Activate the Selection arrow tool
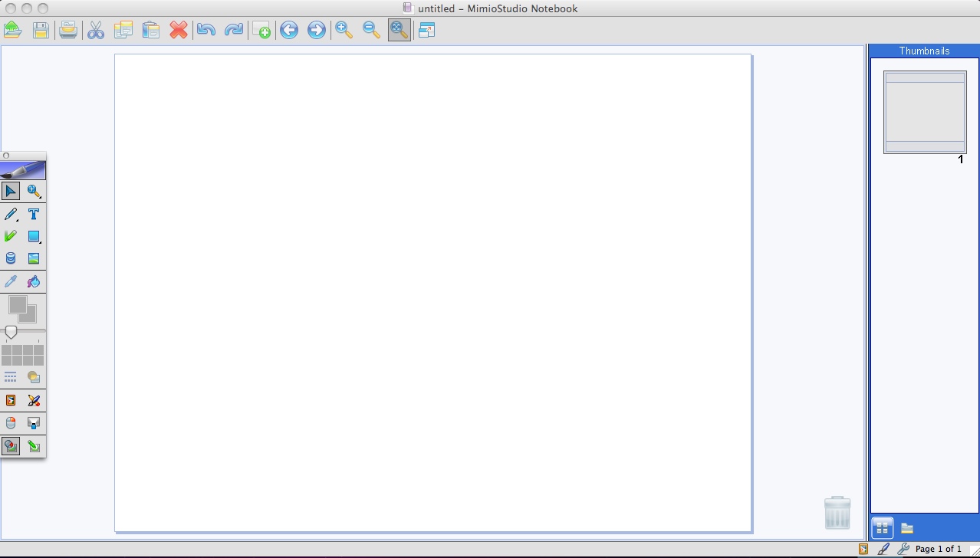 pyautogui.click(x=11, y=191)
